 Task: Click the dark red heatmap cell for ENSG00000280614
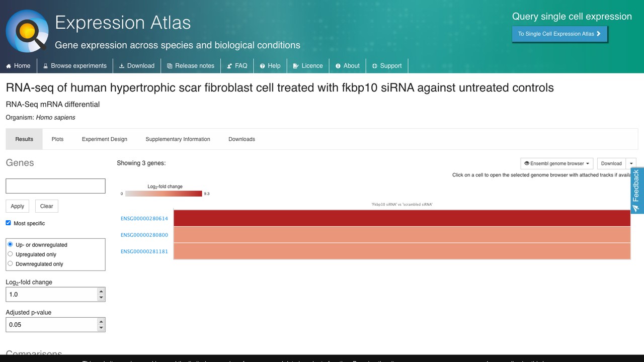(402, 218)
